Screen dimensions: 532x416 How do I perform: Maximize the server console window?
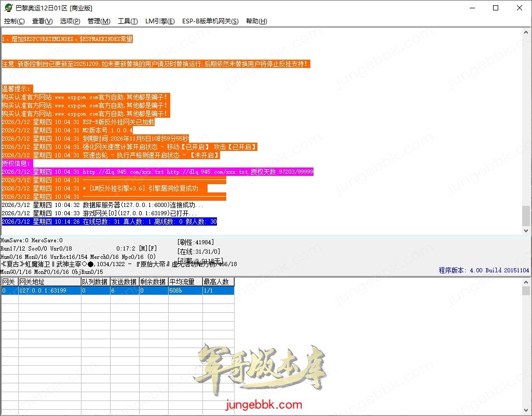pos(496,8)
